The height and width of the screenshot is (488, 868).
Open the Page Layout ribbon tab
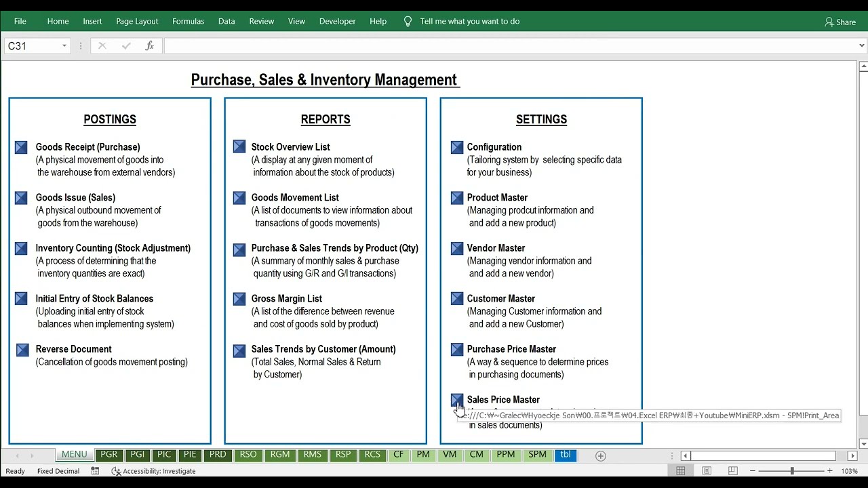click(x=137, y=21)
